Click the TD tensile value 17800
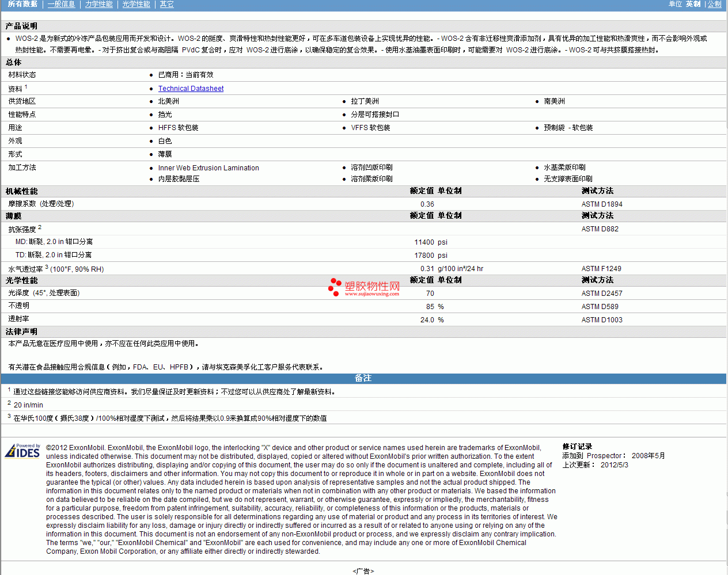Screen dimensions: 728x575 (x=424, y=256)
